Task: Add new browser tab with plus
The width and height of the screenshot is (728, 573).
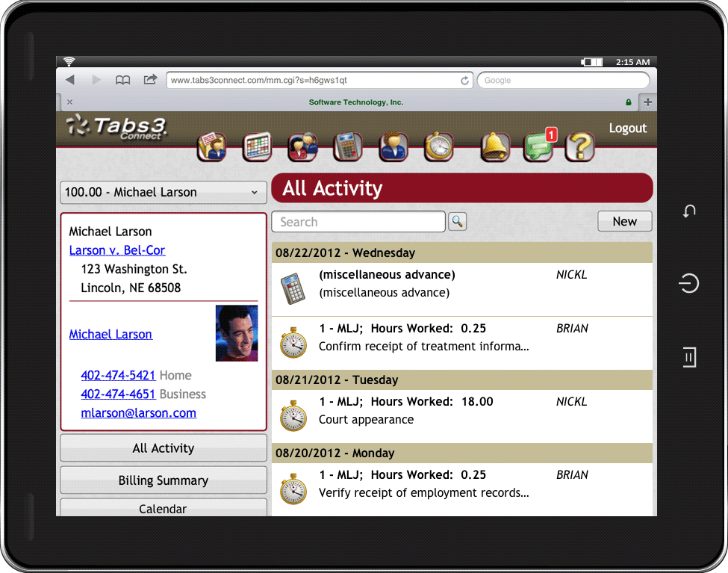Action: pyautogui.click(x=647, y=102)
